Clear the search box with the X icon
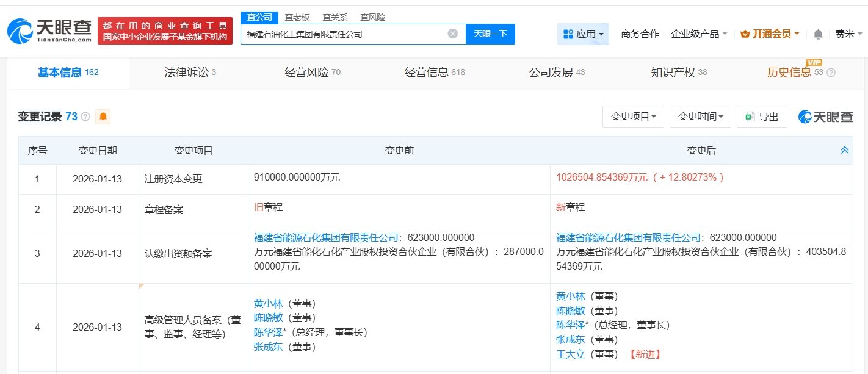This screenshot has height=374, width=868. pos(453,34)
